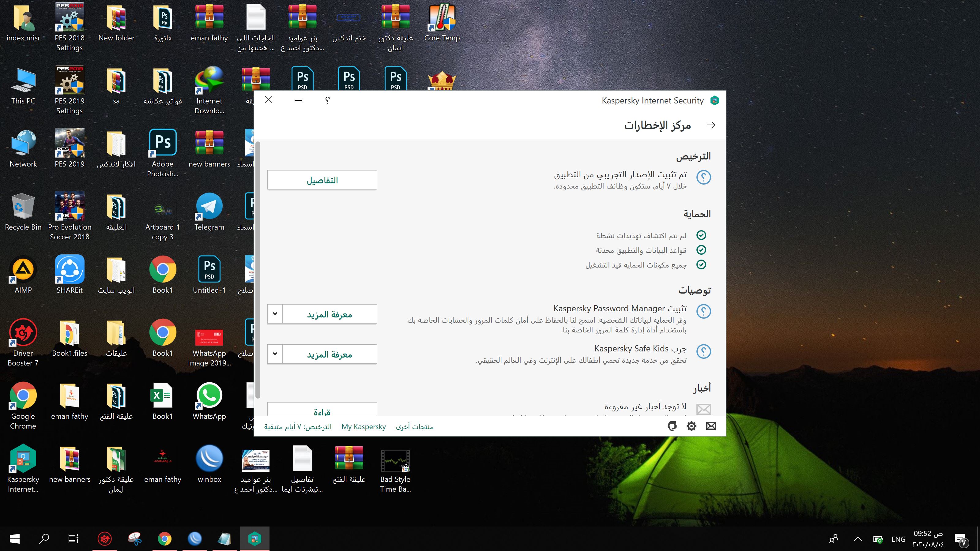Image resolution: width=980 pixels, height=551 pixels.
Task: Open the Kaspersky help question mark
Action: pos(328,100)
